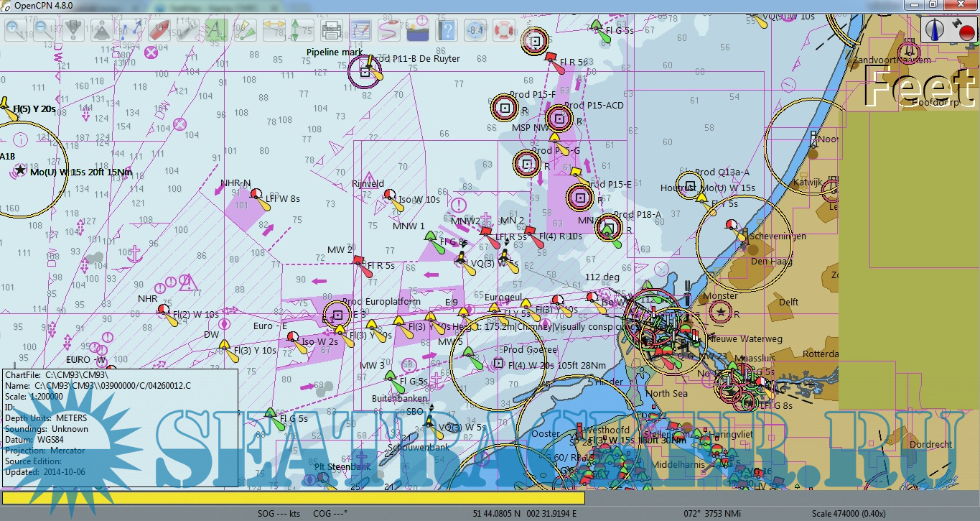Viewport: 980px width, 521px height.
Task: Print the chart using printer icon
Action: [331, 31]
